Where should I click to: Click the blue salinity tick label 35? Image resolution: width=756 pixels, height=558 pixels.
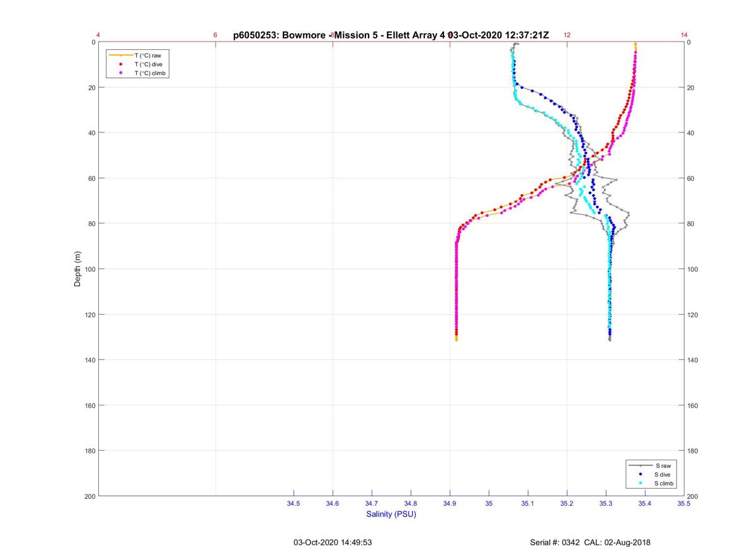489,504
